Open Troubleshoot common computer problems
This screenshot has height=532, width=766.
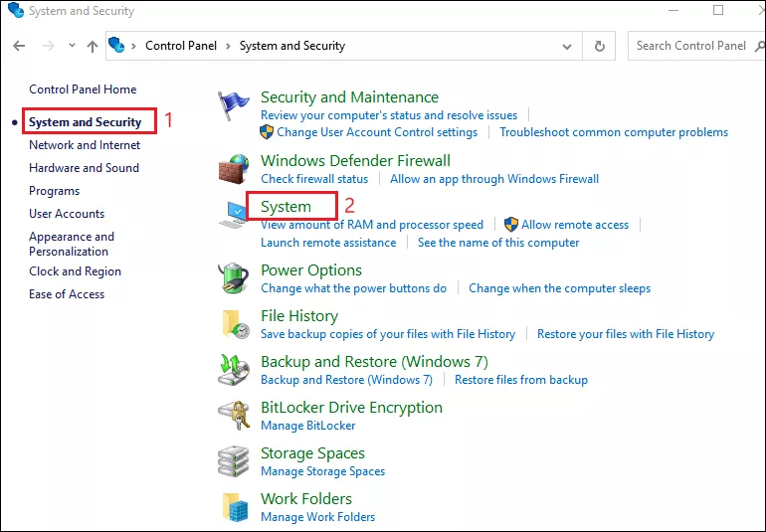(614, 132)
